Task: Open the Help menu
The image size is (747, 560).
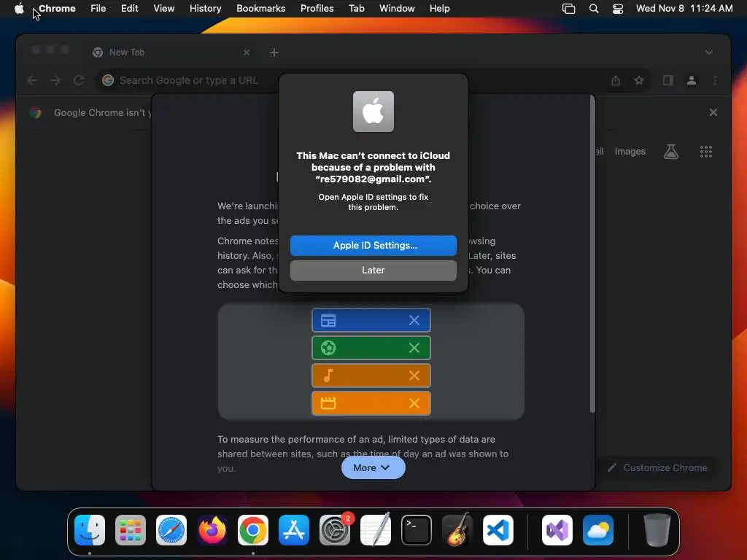Action: [439, 8]
